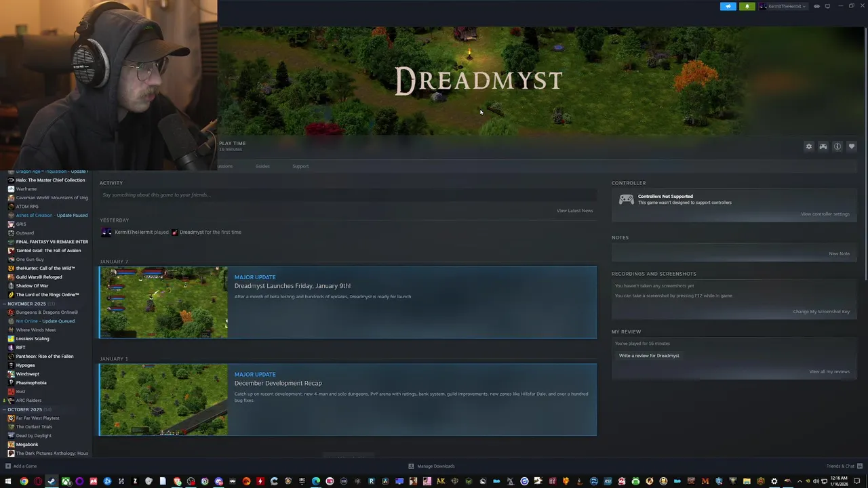Open View all my reviews link
Screen dimensions: 868x488
tap(829, 371)
